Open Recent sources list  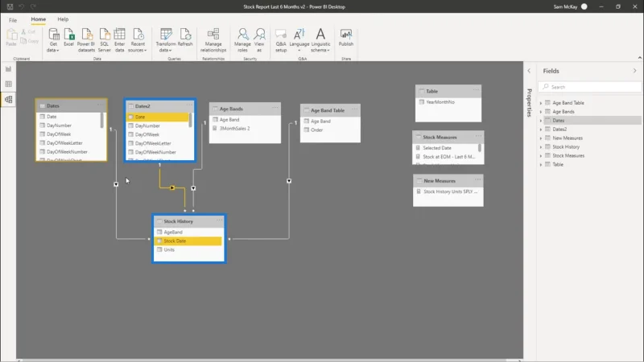138,39
